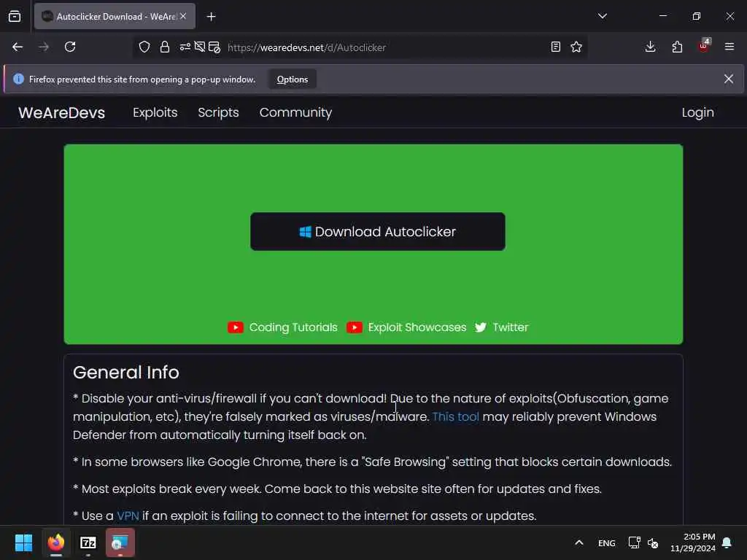Open a new browser tab
The width and height of the screenshot is (747, 560).
(211, 17)
